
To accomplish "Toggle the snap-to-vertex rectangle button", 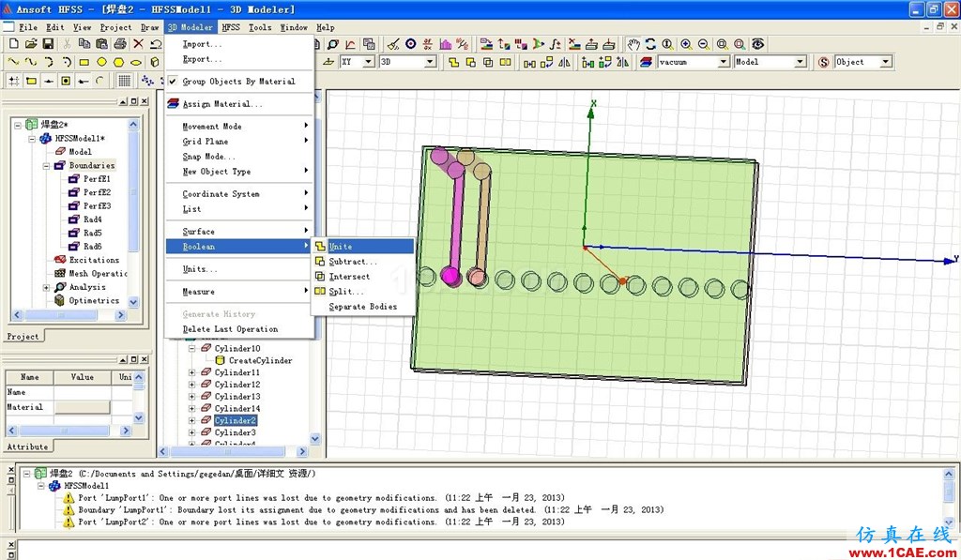I will point(31,81).
